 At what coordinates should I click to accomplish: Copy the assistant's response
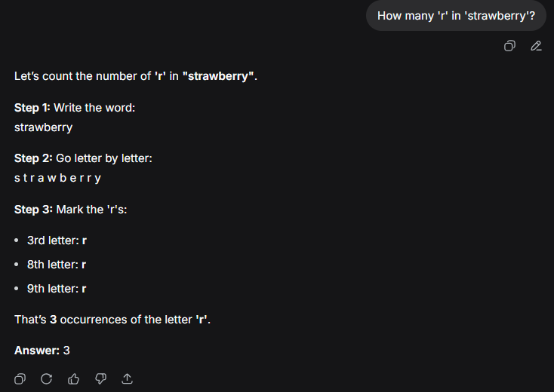(20, 378)
